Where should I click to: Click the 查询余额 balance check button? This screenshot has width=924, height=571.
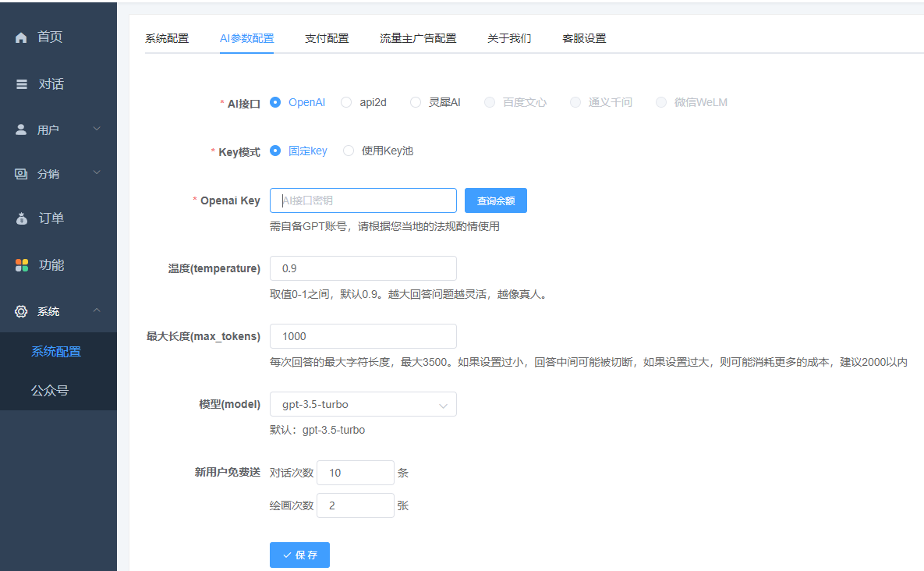[x=495, y=200]
